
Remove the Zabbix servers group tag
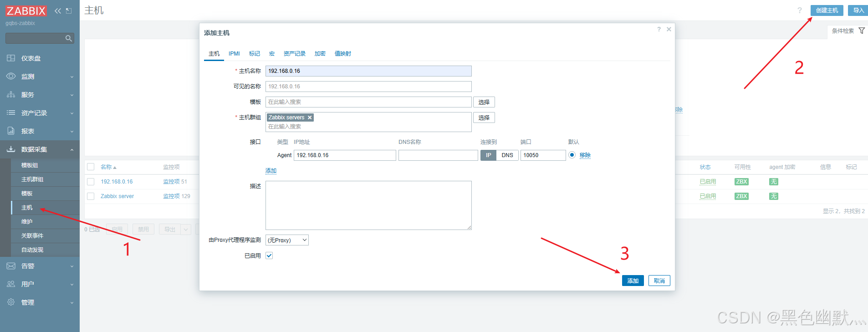point(310,117)
